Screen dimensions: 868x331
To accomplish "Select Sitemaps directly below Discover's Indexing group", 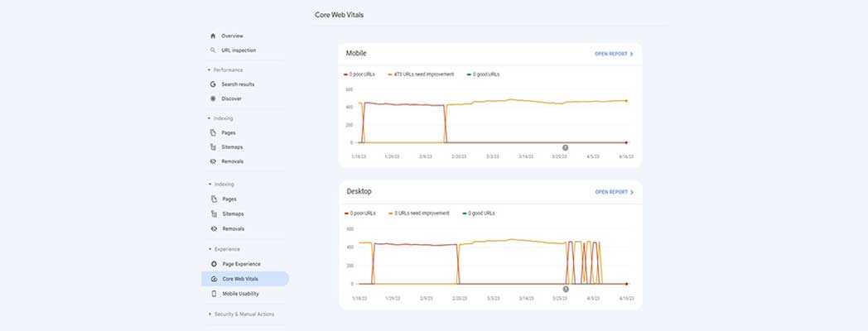I will [x=233, y=146].
